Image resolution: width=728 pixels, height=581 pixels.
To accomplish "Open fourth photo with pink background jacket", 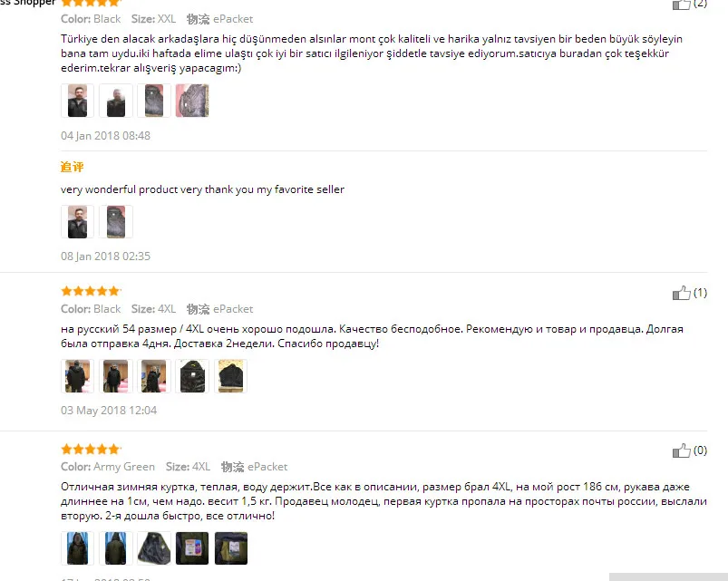I will click(192, 101).
